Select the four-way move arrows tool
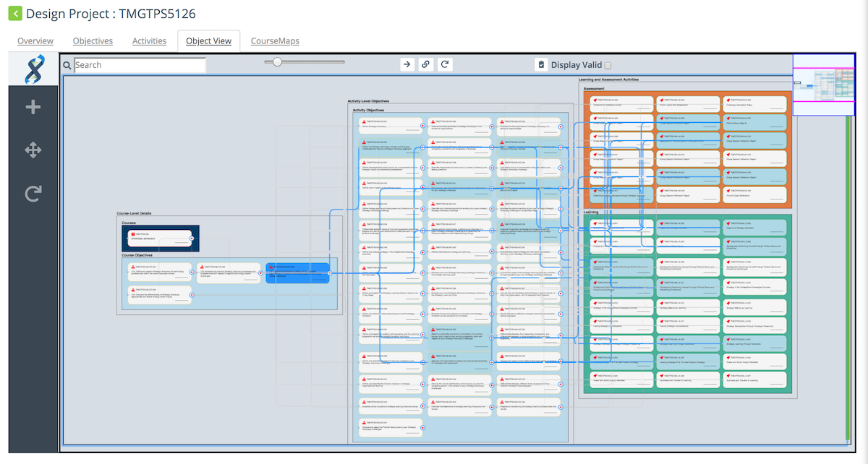Image resolution: width=868 pixels, height=464 pixels. coord(33,150)
